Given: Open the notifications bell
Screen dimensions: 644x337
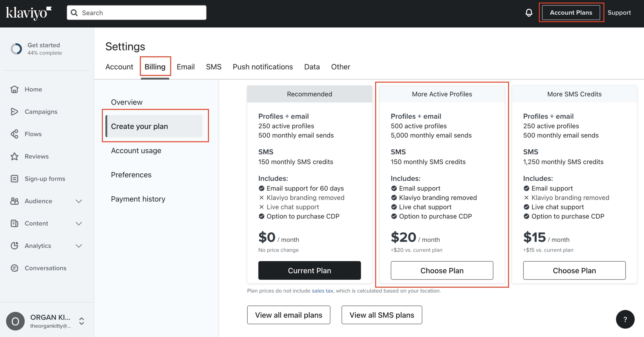Looking at the screenshot, I should [x=529, y=13].
